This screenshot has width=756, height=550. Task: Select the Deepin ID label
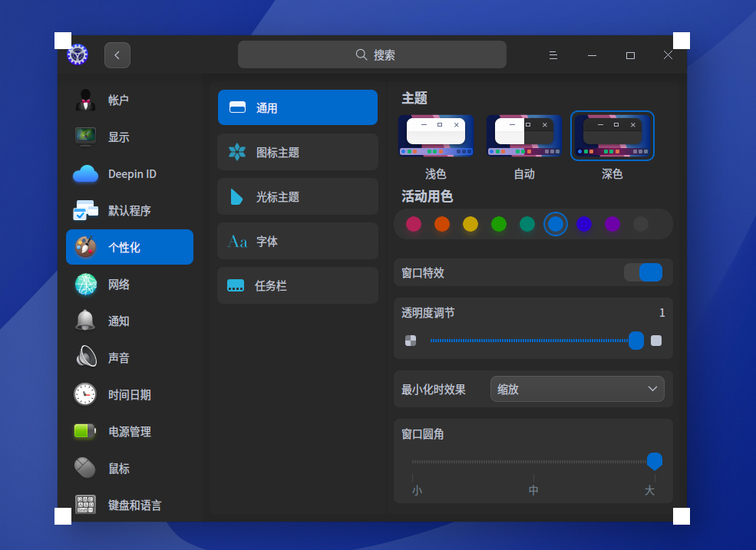tap(133, 174)
